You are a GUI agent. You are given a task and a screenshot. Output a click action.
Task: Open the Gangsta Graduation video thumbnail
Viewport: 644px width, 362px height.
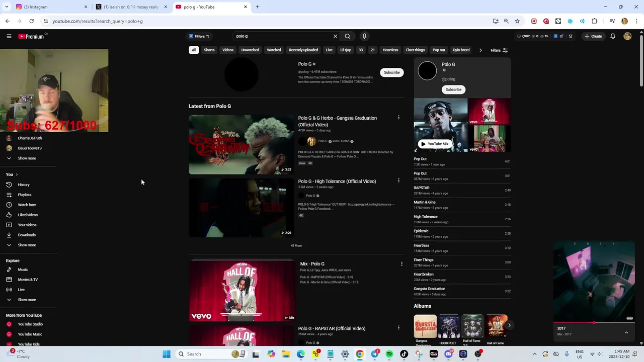click(242, 145)
